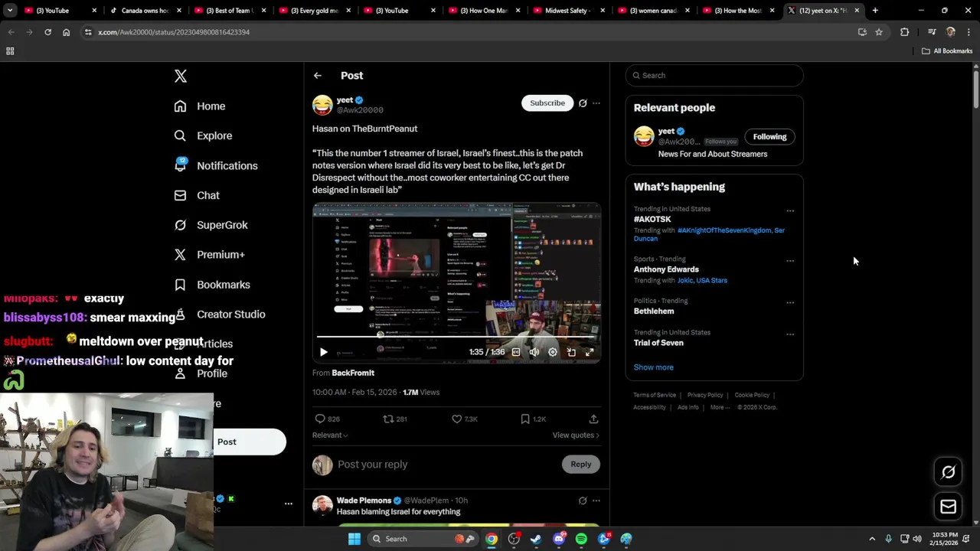Open Steam from the taskbar
The height and width of the screenshot is (551, 980).
pyautogui.click(x=536, y=539)
